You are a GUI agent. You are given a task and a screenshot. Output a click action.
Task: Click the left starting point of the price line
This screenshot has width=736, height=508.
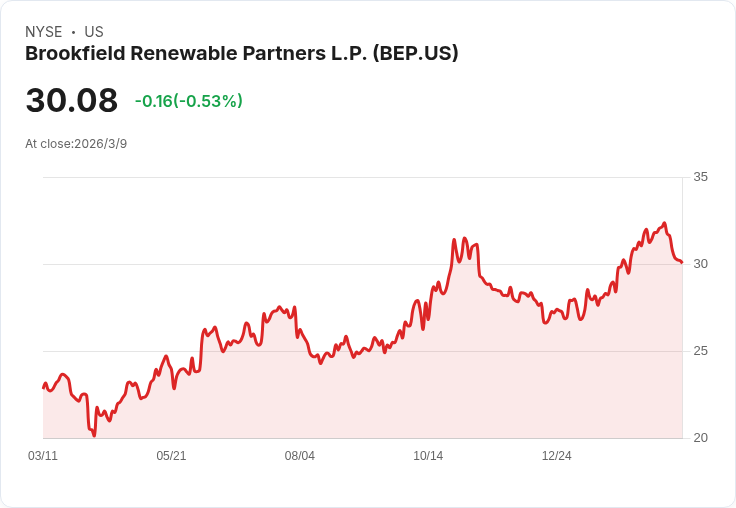pos(43,387)
